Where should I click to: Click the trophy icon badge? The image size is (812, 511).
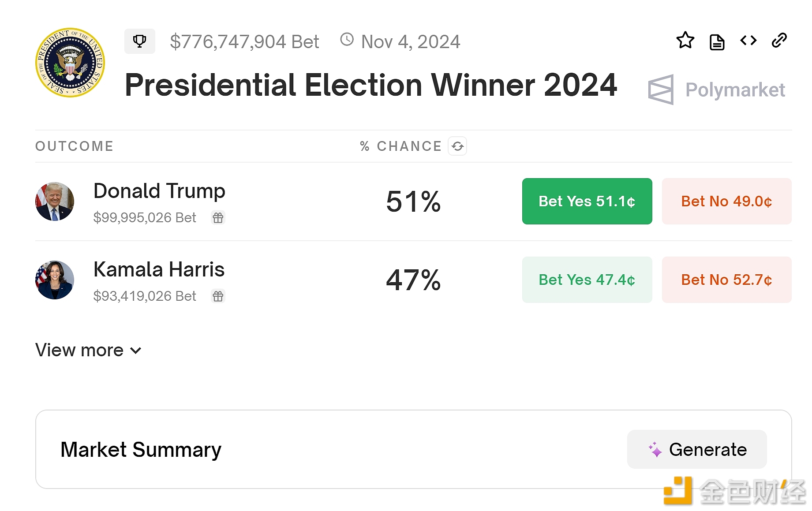pyautogui.click(x=140, y=41)
